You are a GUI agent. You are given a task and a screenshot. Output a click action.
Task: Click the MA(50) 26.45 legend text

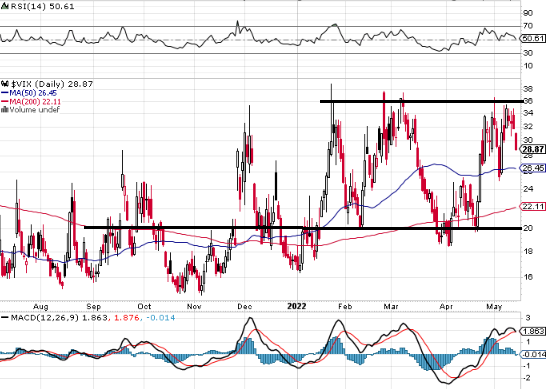[x=33, y=93]
